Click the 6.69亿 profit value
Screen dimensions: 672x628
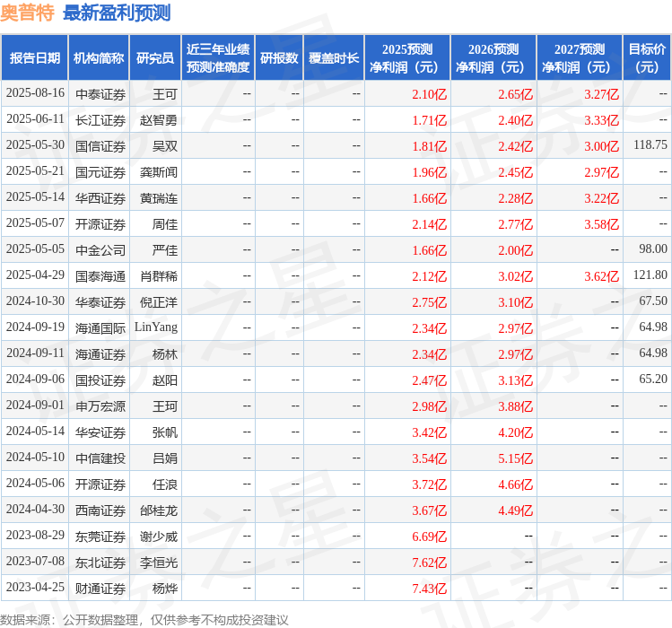click(x=429, y=536)
